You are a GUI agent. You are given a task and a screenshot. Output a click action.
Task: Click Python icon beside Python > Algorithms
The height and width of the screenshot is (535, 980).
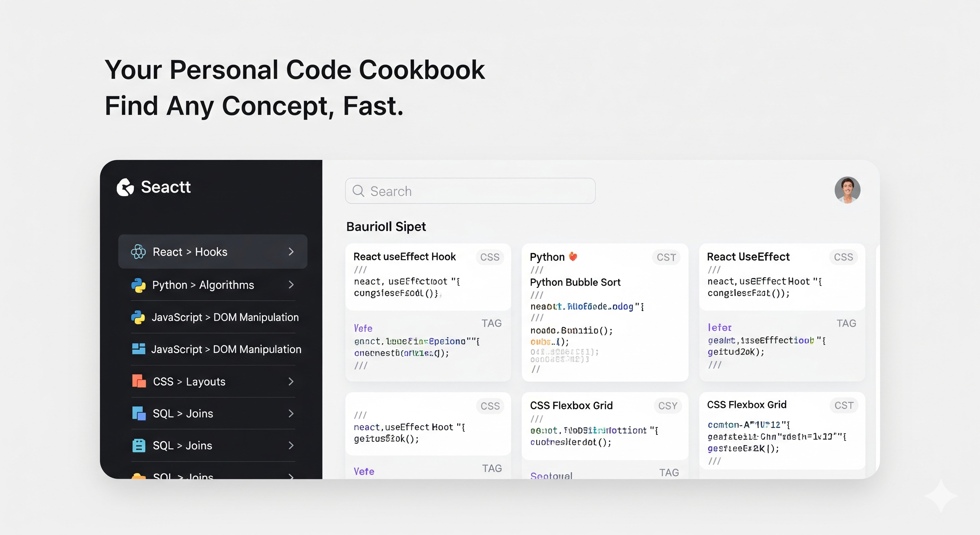point(138,285)
